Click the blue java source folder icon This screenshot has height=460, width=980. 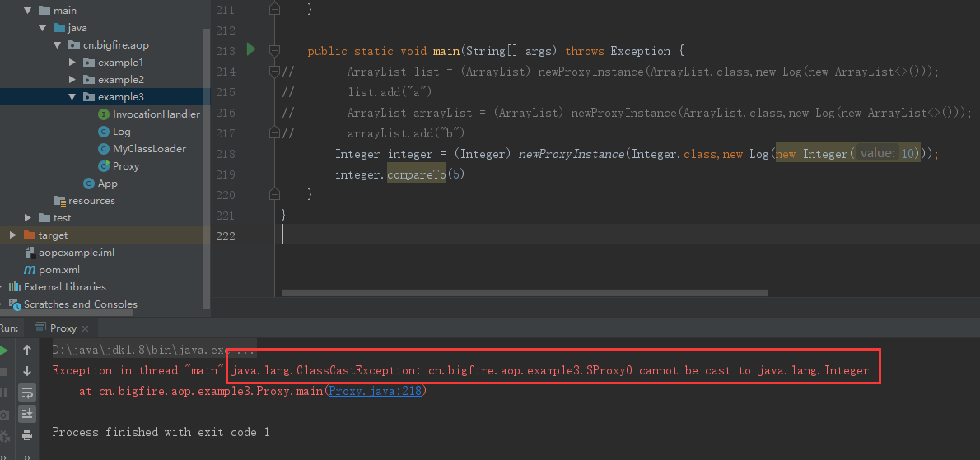[59, 27]
